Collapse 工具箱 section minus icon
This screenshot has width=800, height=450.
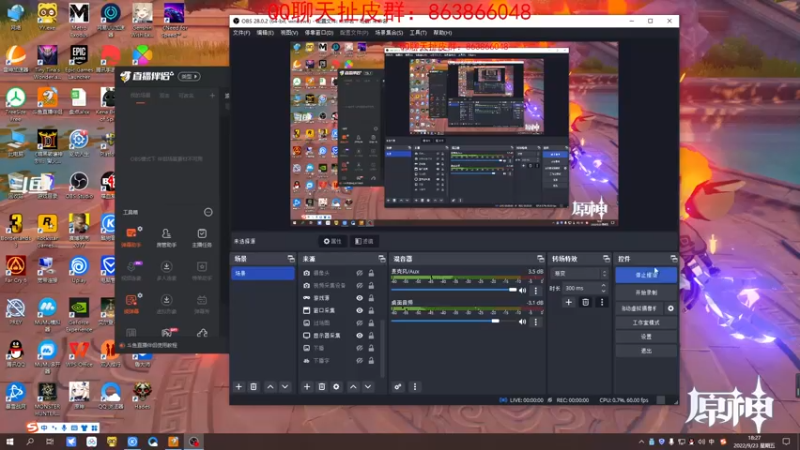click(x=208, y=212)
